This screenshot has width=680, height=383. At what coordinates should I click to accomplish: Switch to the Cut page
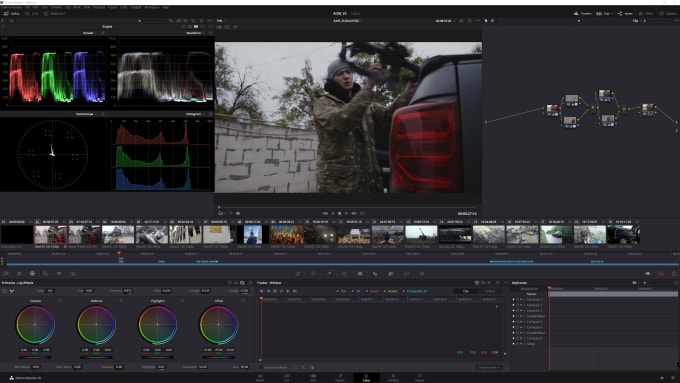tap(287, 377)
